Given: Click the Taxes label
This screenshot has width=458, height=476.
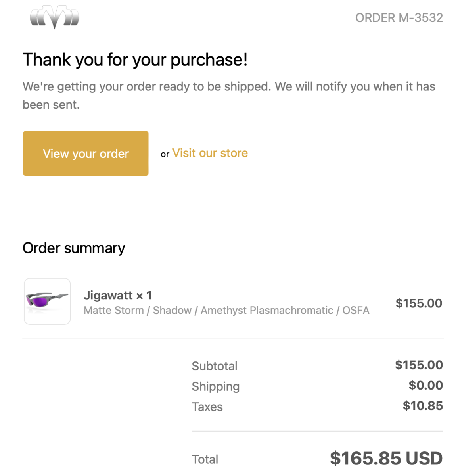Looking at the screenshot, I should [207, 407].
